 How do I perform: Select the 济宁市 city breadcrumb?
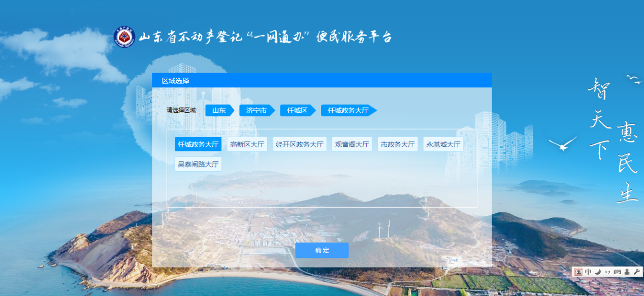(x=256, y=110)
